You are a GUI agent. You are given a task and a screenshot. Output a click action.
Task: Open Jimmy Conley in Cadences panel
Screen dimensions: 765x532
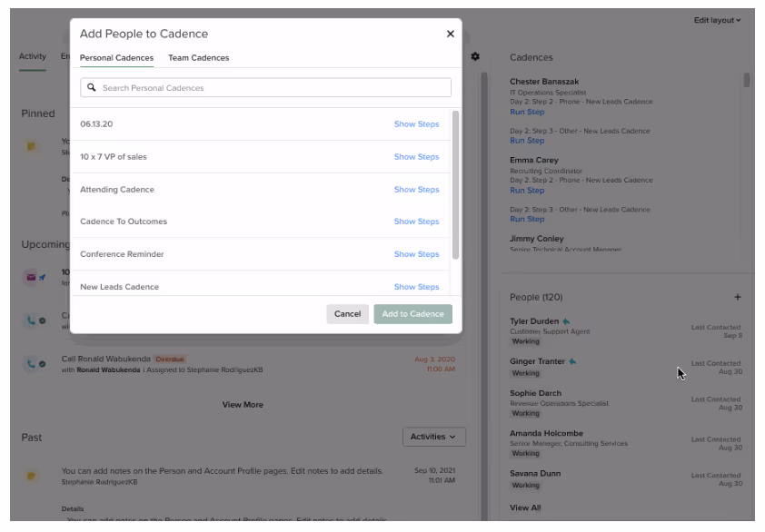[x=537, y=239]
